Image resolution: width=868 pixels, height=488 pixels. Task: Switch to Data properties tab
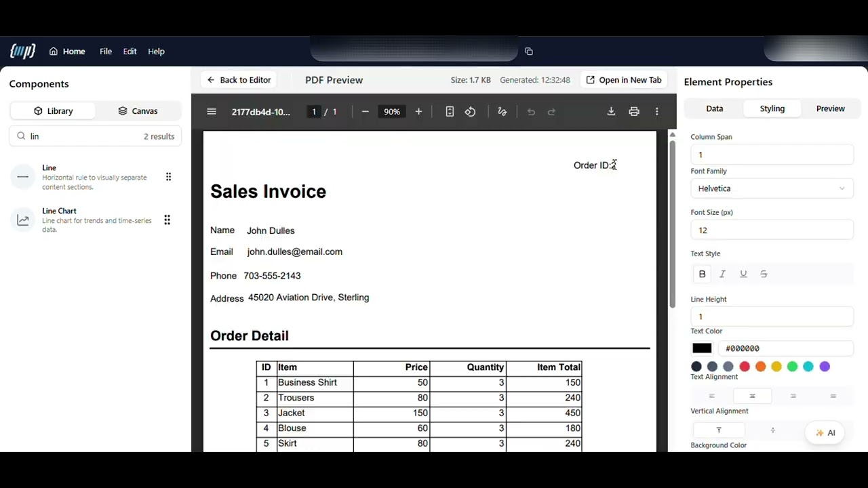coord(715,108)
